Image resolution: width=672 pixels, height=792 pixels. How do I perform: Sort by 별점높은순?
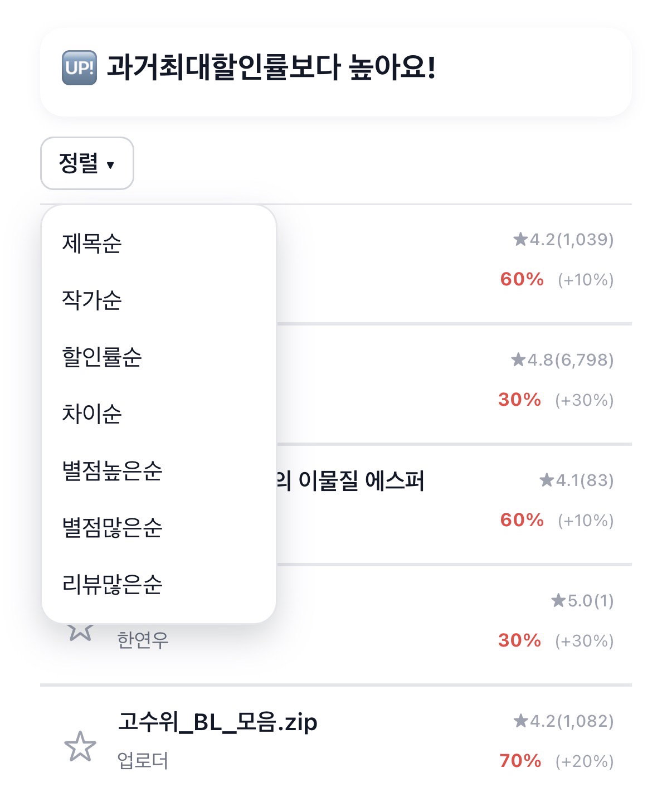point(112,470)
